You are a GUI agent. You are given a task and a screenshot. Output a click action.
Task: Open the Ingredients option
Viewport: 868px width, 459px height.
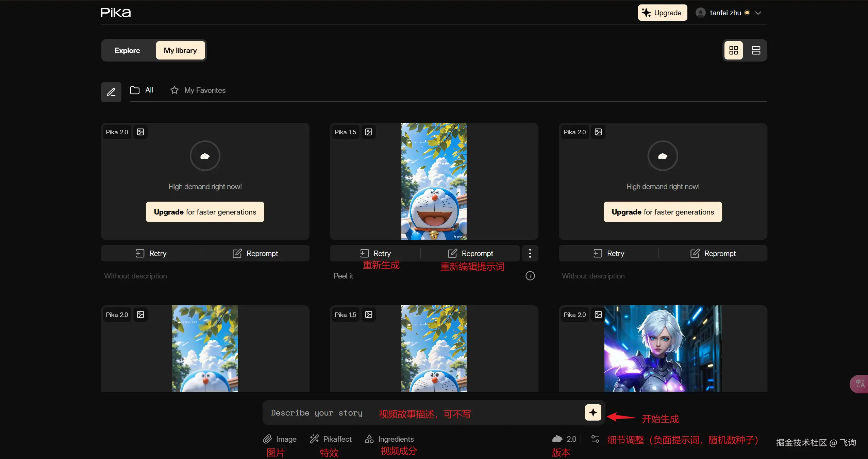coord(389,439)
